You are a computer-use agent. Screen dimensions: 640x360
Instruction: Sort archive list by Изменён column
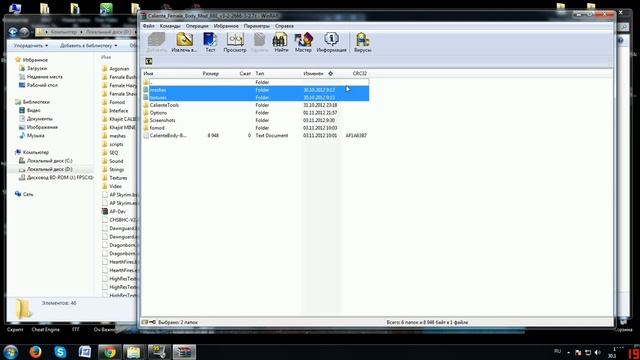click(x=313, y=73)
